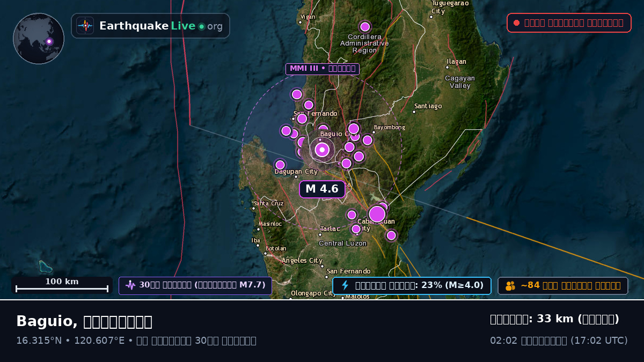Image resolution: width=644 pixels, height=362 pixels.
Task: Click the EarthquakeLive compass logo icon
Action: 85,26
